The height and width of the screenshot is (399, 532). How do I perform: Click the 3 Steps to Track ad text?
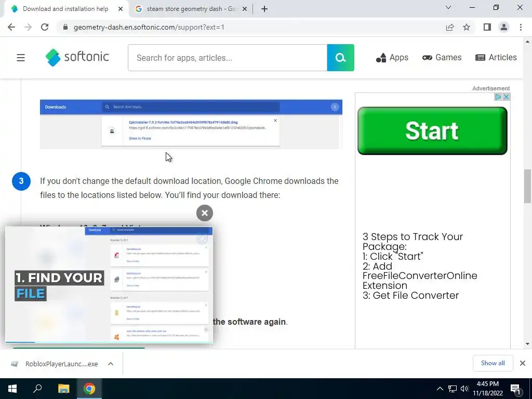(x=420, y=266)
